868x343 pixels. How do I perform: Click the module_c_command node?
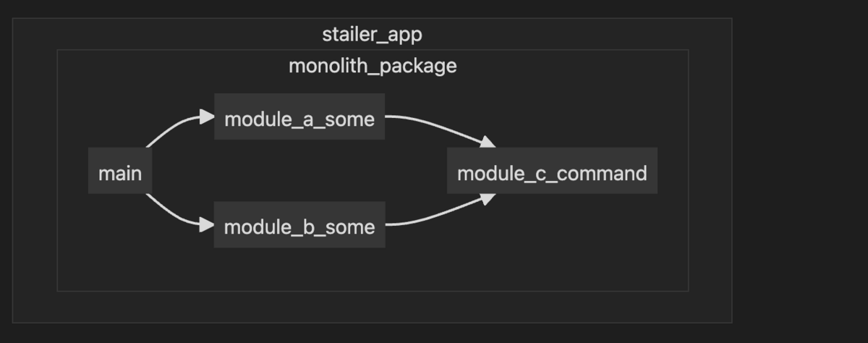pyautogui.click(x=552, y=171)
